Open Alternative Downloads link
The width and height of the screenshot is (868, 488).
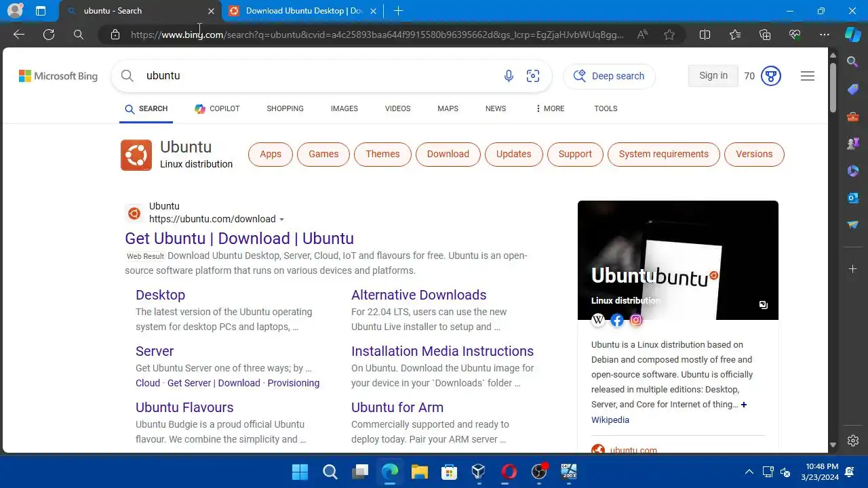[x=418, y=295]
